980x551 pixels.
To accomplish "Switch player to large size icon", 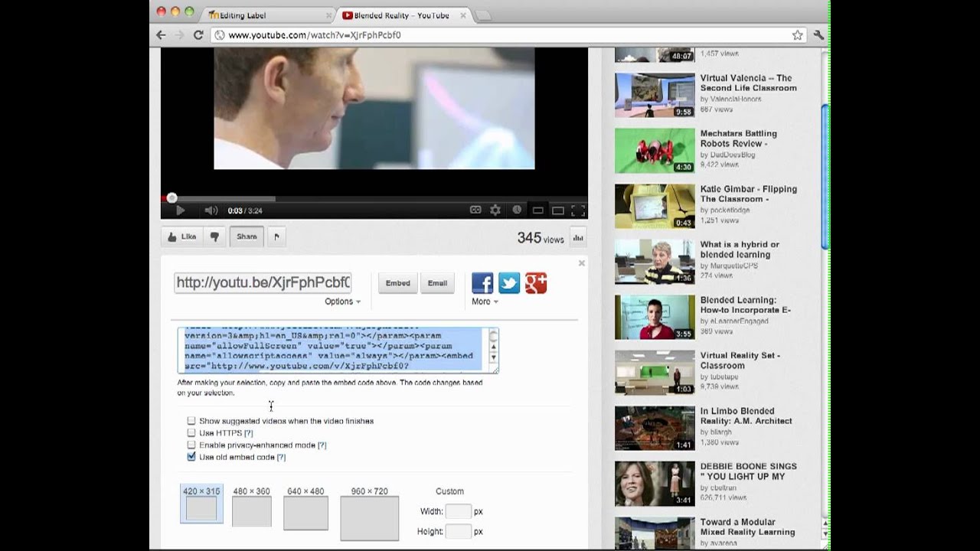I will coord(558,210).
